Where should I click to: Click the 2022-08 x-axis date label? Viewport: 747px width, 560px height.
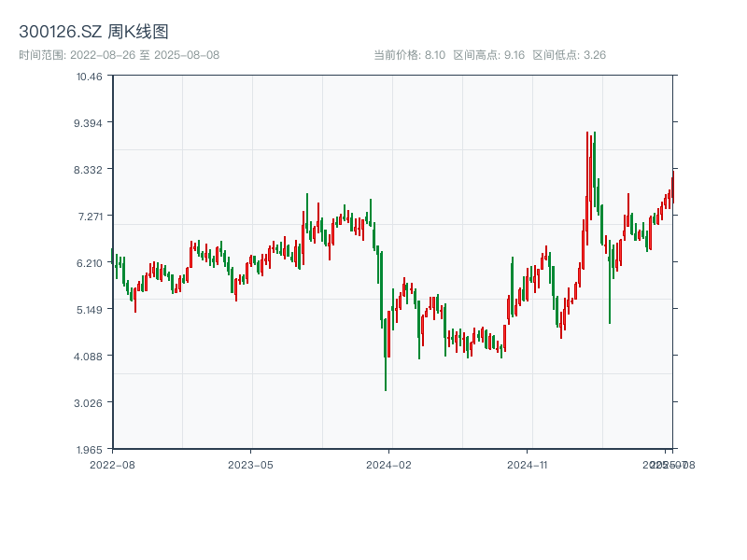(112, 464)
